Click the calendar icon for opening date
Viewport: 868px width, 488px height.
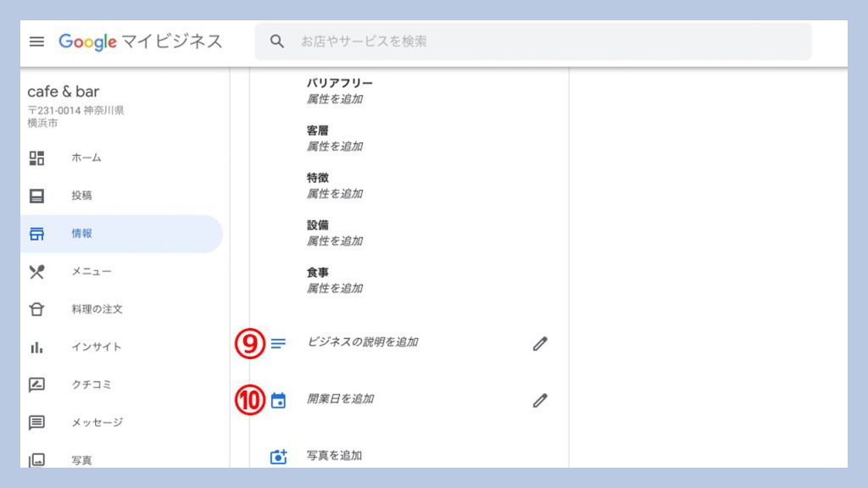[278, 401]
